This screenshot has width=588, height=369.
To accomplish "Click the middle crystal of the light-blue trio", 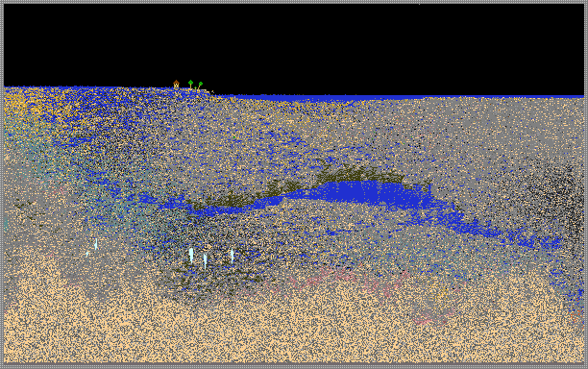I will (x=205, y=260).
